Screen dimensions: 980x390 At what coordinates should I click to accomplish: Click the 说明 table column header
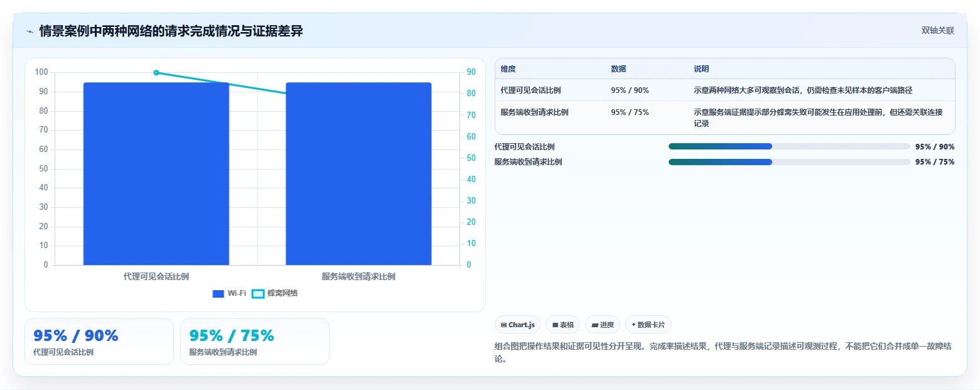click(x=701, y=69)
